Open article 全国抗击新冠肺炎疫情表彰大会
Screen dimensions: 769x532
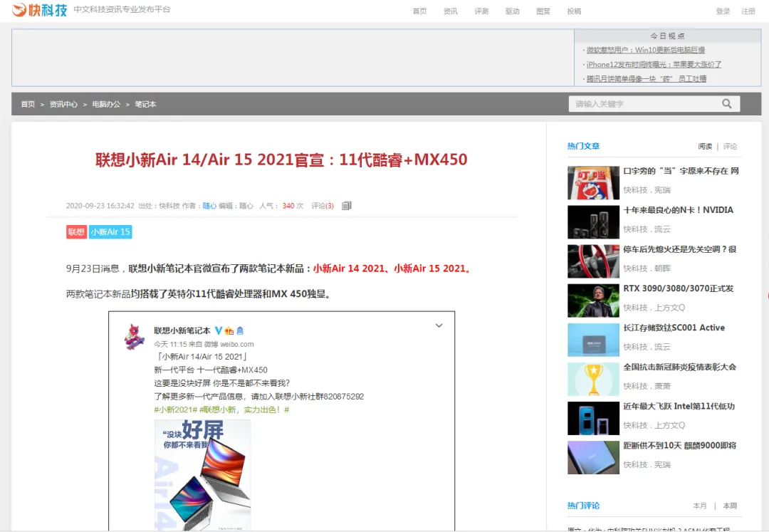point(680,367)
